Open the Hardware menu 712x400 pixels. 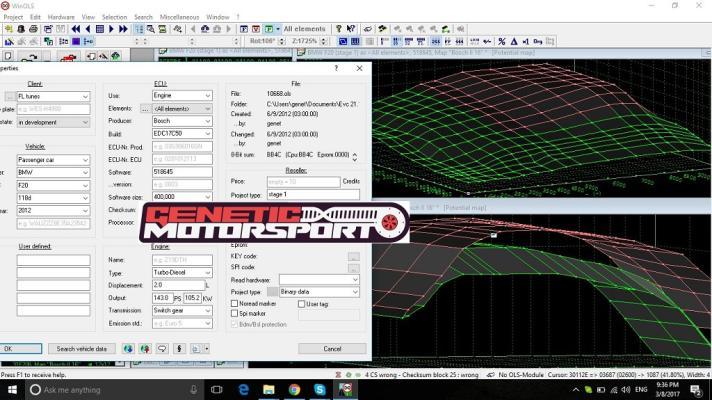click(61, 17)
